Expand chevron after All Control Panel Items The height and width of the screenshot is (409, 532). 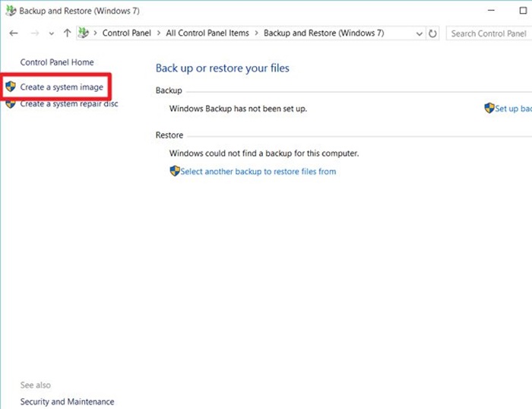pyautogui.click(x=257, y=33)
